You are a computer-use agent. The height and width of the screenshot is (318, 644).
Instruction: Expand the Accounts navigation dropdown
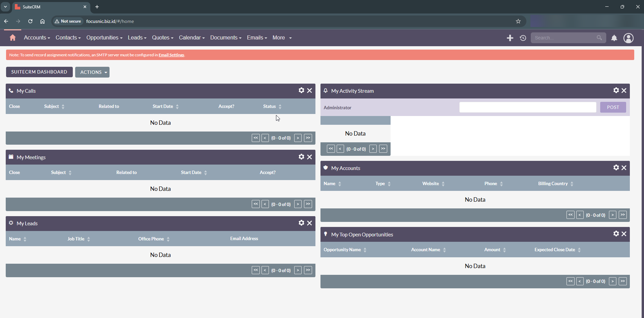tap(37, 38)
